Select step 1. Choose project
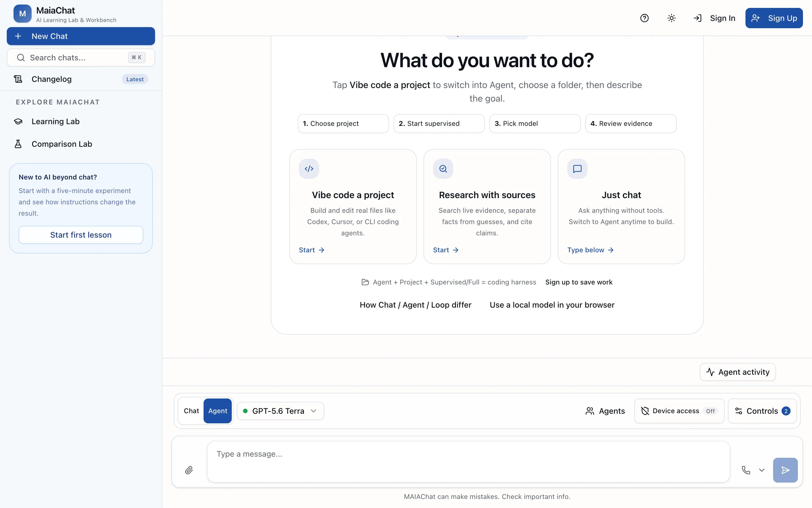Image resolution: width=812 pixels, height=508 pixels. pos(343,124)
